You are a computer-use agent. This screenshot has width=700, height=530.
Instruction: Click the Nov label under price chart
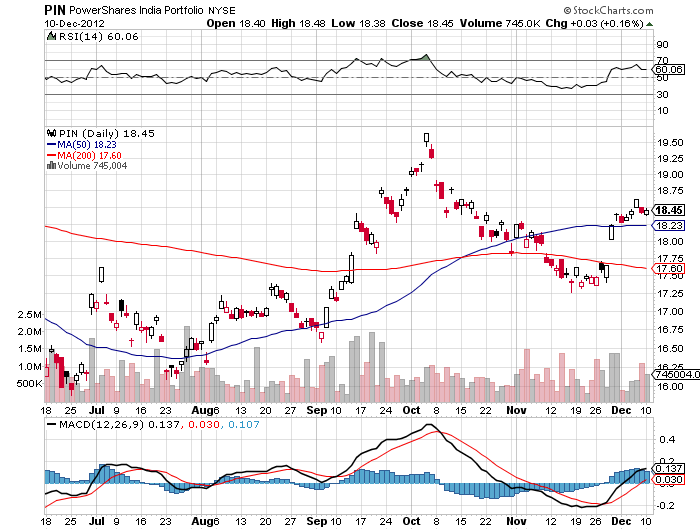coord(517,410)
